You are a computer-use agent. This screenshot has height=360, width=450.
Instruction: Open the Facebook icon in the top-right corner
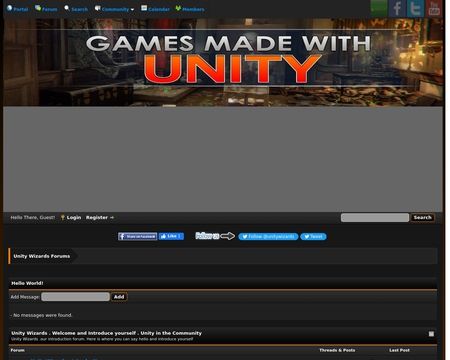click(x=397, y=8)
